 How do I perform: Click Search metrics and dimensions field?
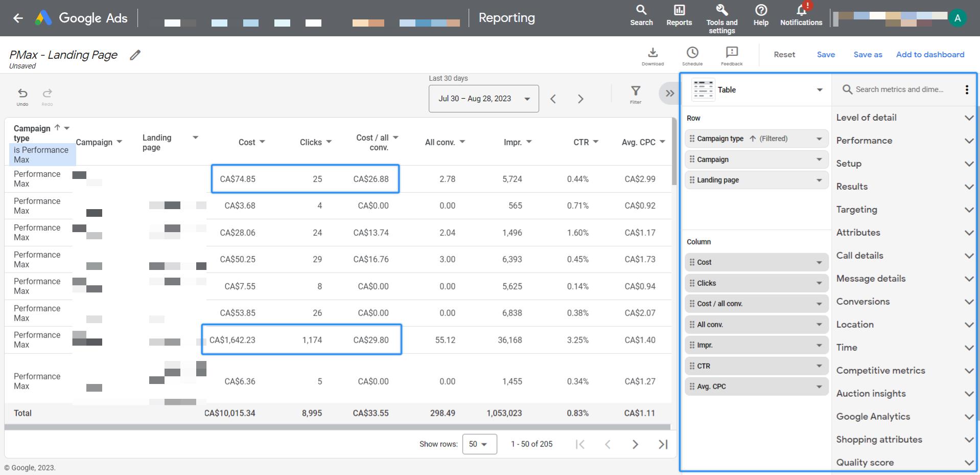point(899,89)
